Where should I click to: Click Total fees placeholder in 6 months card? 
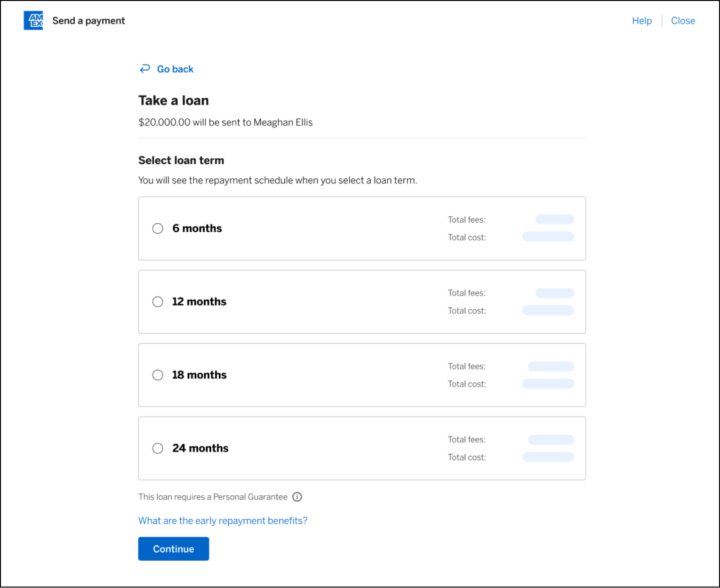point(554,219)
